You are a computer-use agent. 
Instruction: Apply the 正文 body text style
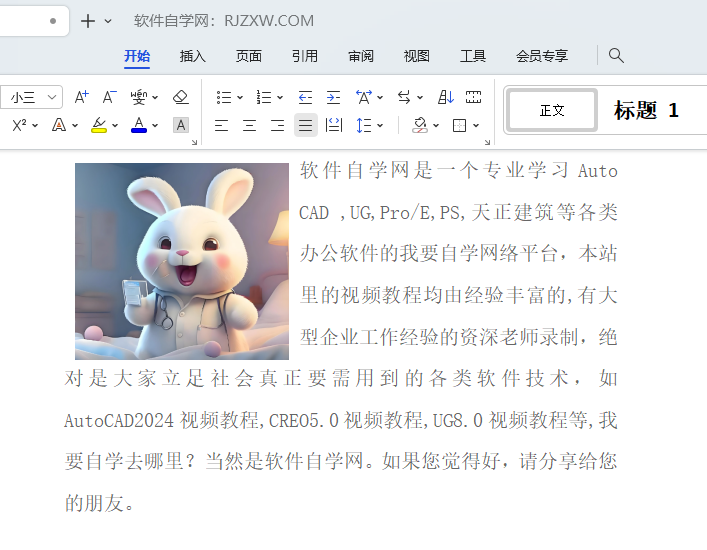[552, 110]
